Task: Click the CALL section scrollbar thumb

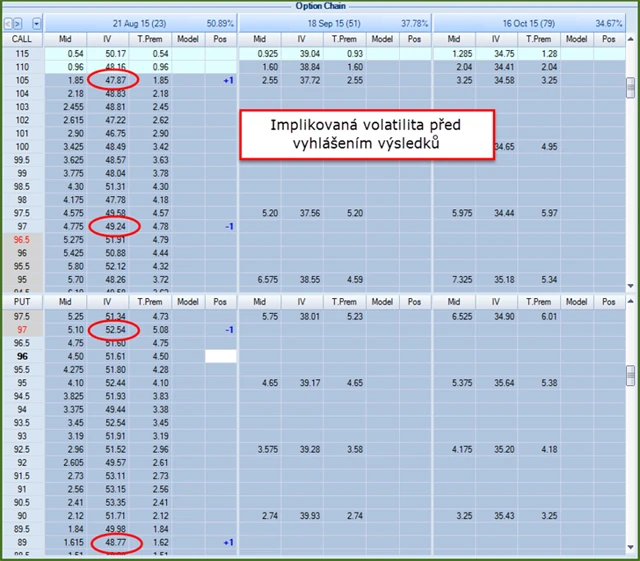Action: point(631,87)
